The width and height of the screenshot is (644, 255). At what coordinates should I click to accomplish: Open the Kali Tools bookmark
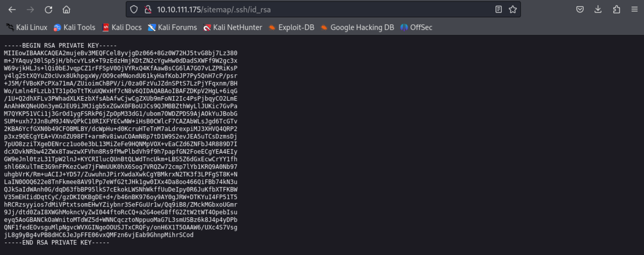click(75, 27)
